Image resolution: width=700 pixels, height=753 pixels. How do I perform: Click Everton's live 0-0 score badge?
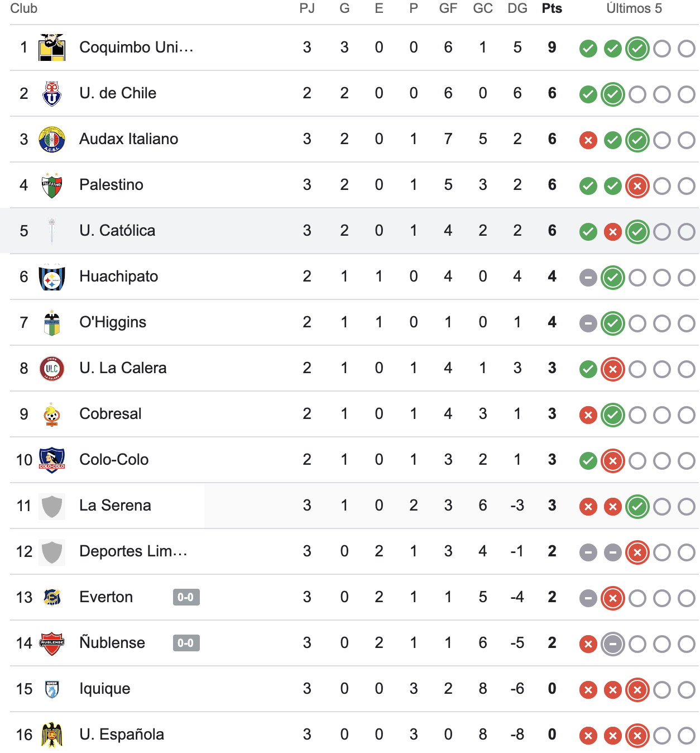pos(186,597)
